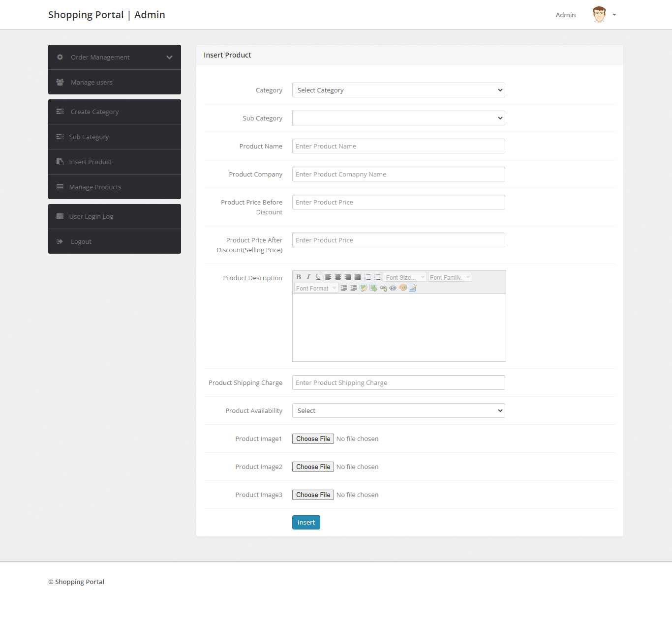Remove a link using the broken chain icon
Image resolution: width=672 pixels, height=617 pixels.
pyautogui.click(x=393, y=288)
